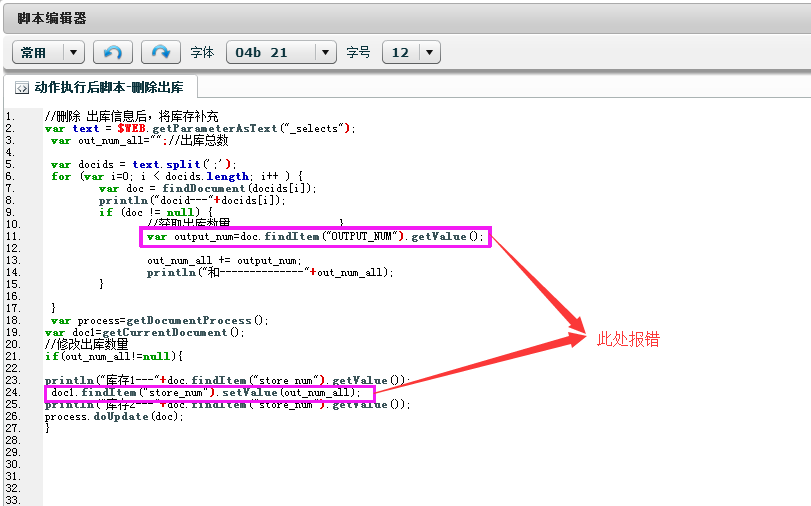The width and height of the screenshot is (811, 506).
Task: Click the 字号 label
Action: click(358, 52)
